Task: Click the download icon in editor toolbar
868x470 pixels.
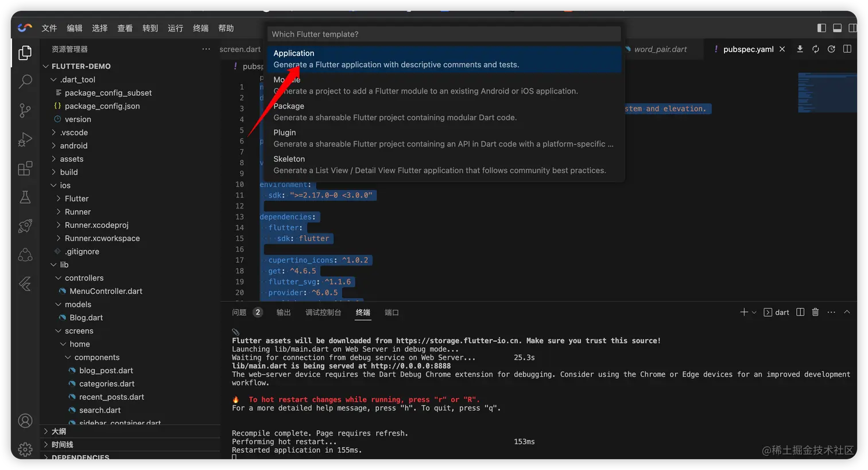Action: click(x=800, y=49)
